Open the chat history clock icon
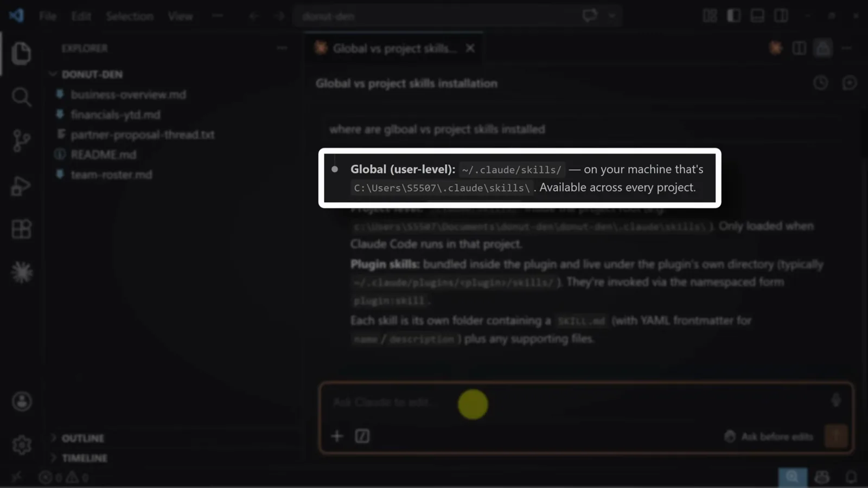 (x=821, y=83)
